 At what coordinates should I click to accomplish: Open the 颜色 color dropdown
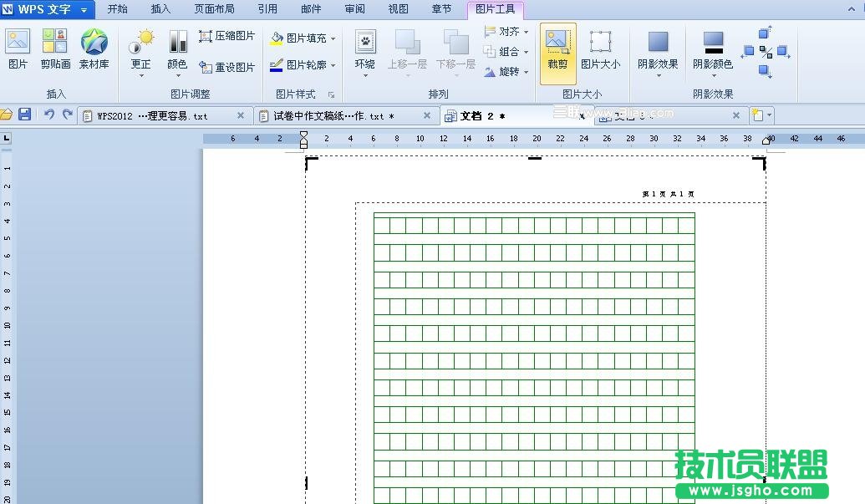point(176,50)
